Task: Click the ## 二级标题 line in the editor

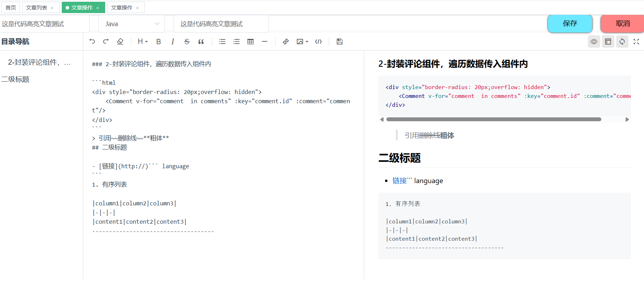Action: coord(109,147)
